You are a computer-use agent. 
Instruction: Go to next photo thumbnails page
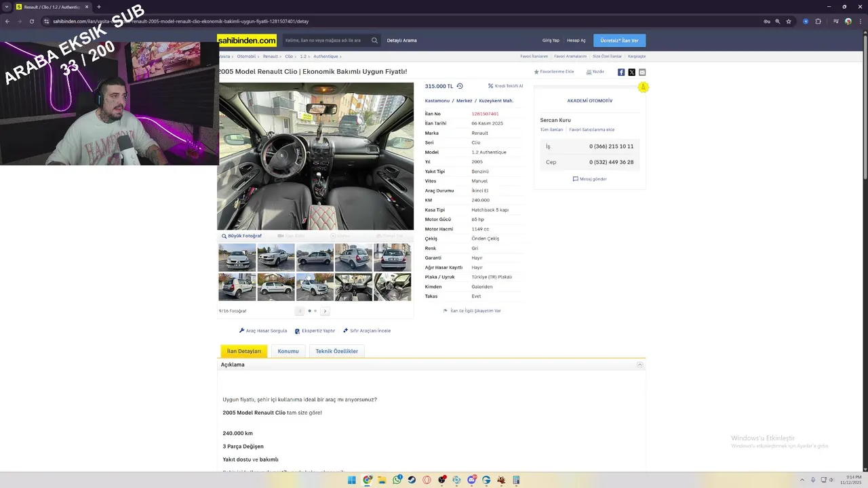[325, 311]
